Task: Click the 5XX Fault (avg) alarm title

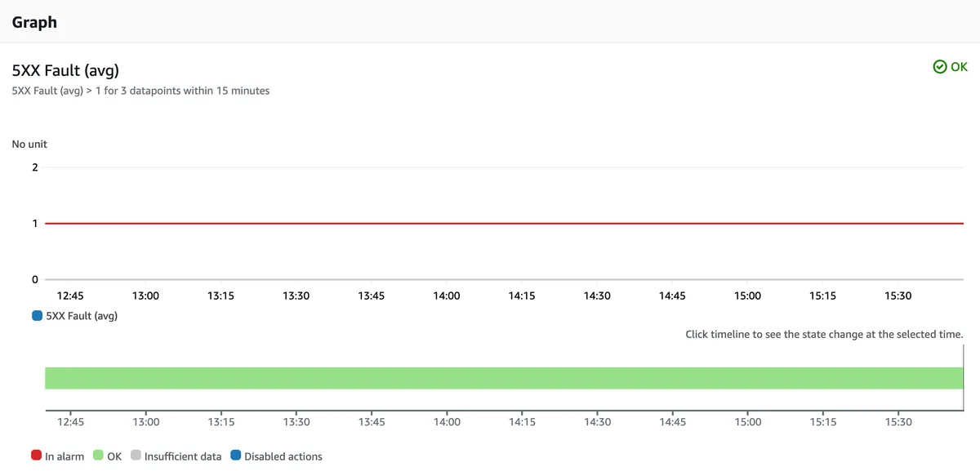Action: pos(65,70)
